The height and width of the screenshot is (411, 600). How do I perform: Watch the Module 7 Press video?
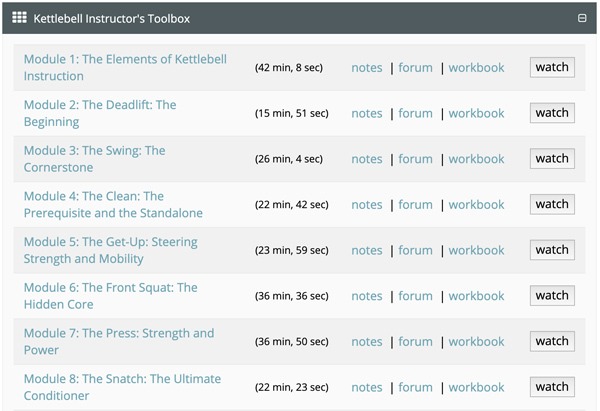point(552,341)
